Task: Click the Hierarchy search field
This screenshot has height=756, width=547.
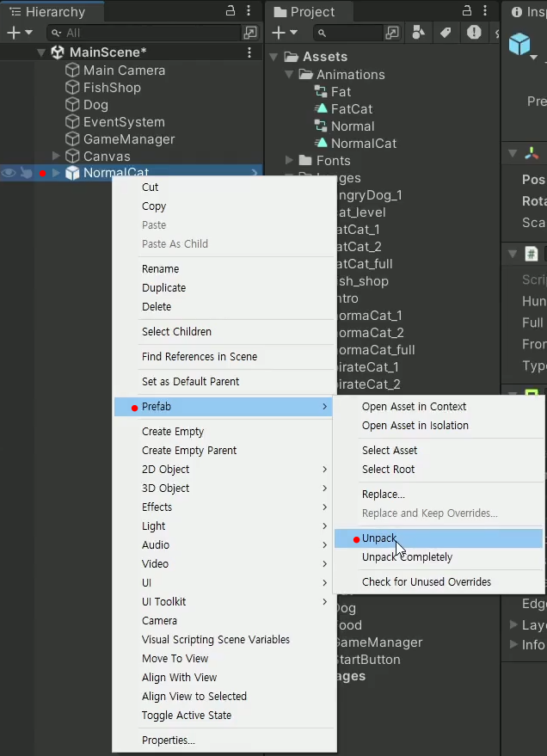Action: [144, 33]
